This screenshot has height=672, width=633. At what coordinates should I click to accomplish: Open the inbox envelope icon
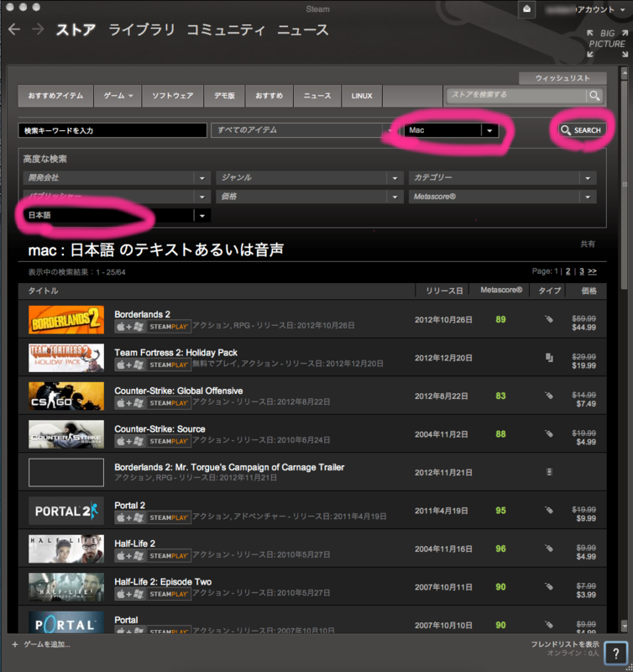pyautogui.click(x=526, y=9)
